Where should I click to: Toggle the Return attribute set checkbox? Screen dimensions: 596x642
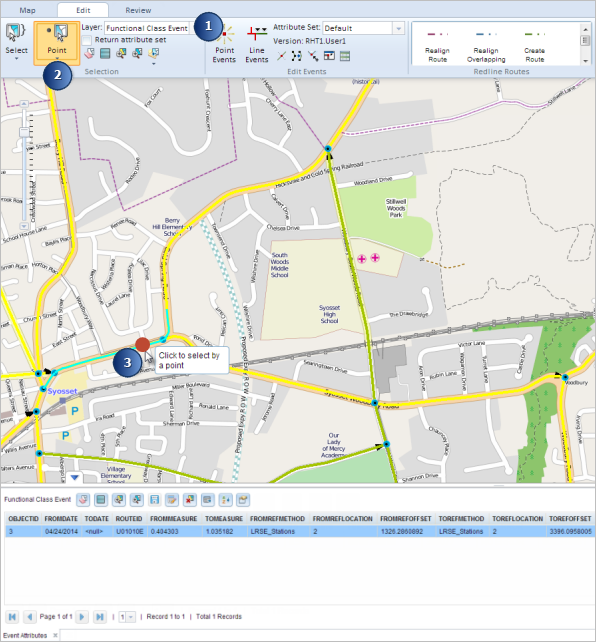(x=86, y=40)
